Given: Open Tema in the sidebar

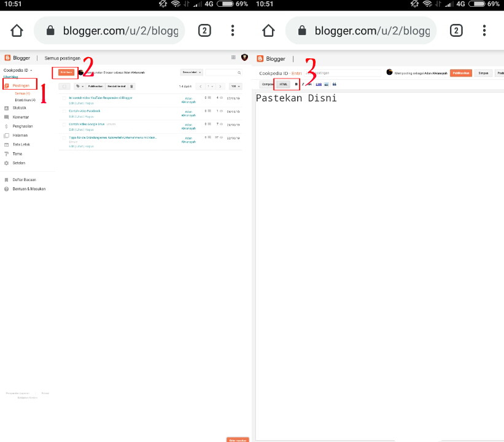Looking at the screenshot, I should (13, 154).
